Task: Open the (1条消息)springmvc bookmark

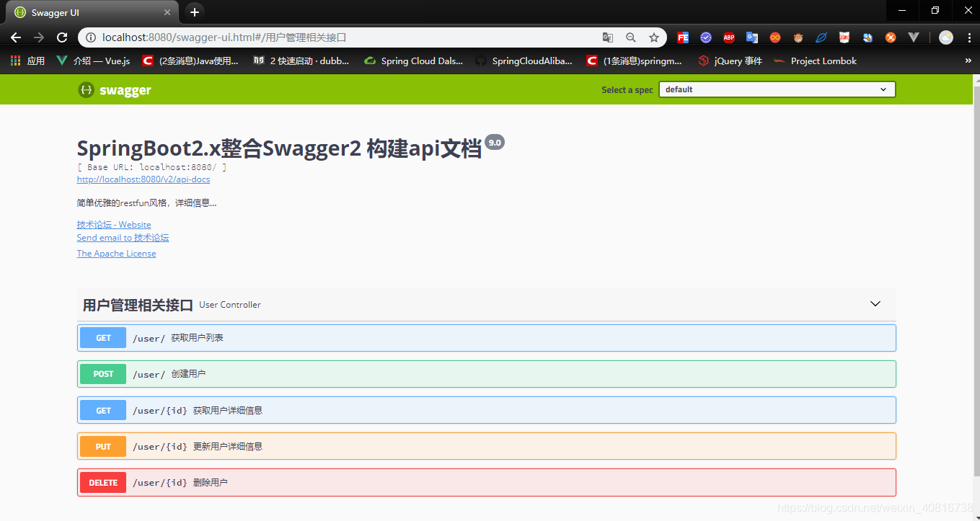Action: pos(635,61)
